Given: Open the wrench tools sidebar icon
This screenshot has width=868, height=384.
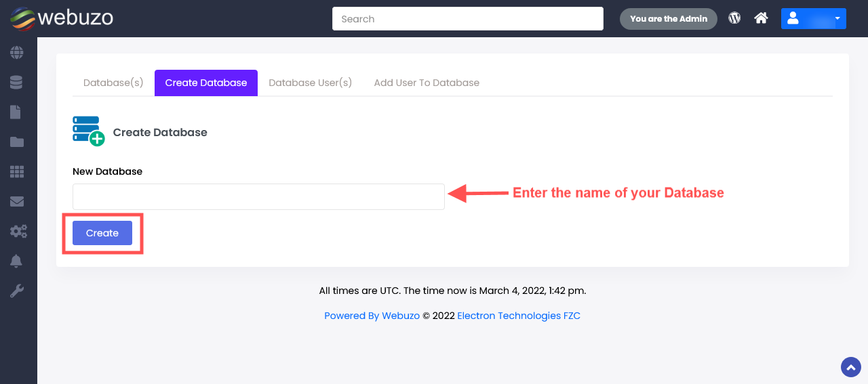Looking at the screenshot, I should (x=17, y=291).
